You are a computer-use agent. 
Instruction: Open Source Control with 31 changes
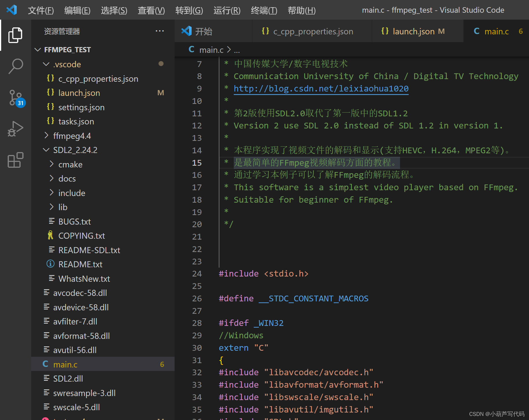16,98
